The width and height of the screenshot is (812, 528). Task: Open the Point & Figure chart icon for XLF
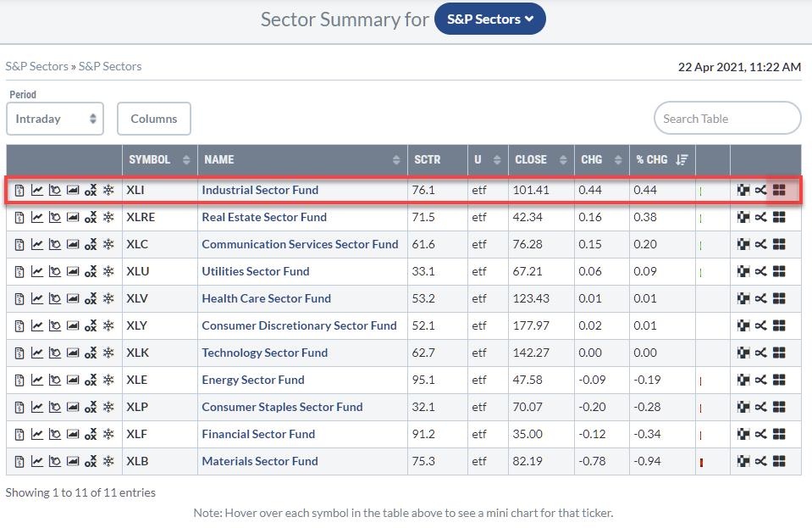[x=91, y=435]
